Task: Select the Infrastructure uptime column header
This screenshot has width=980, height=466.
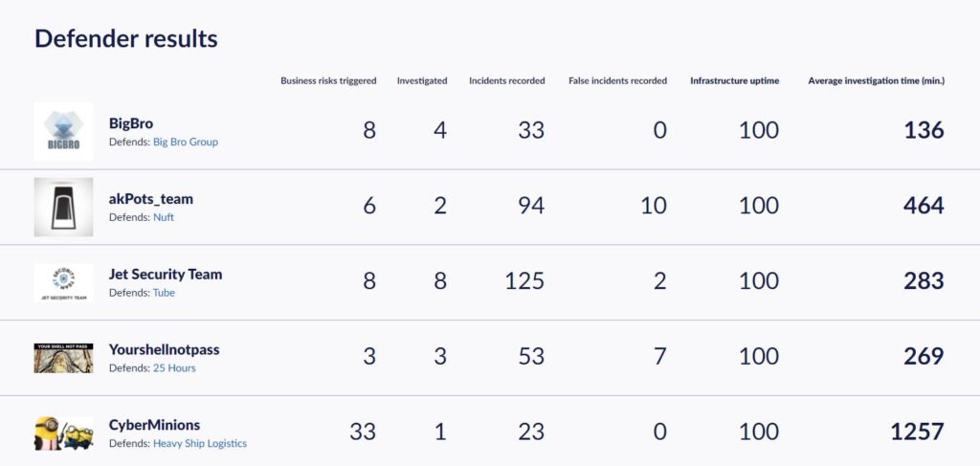Action: (734, 81)
